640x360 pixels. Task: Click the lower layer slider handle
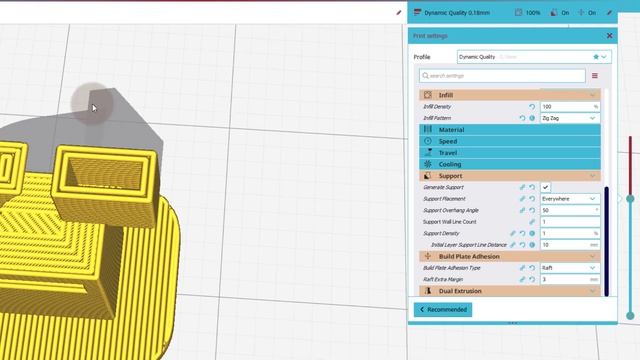tap(630, 316)
